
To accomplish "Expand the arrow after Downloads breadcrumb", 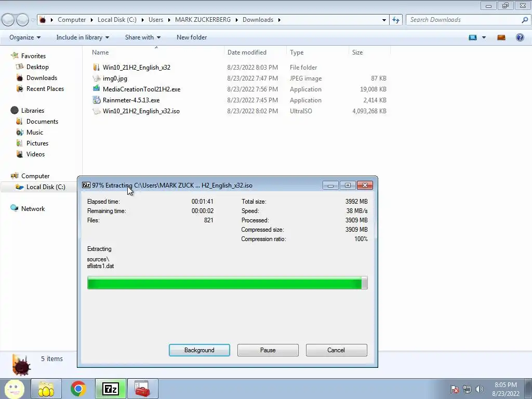I will 279,20.
